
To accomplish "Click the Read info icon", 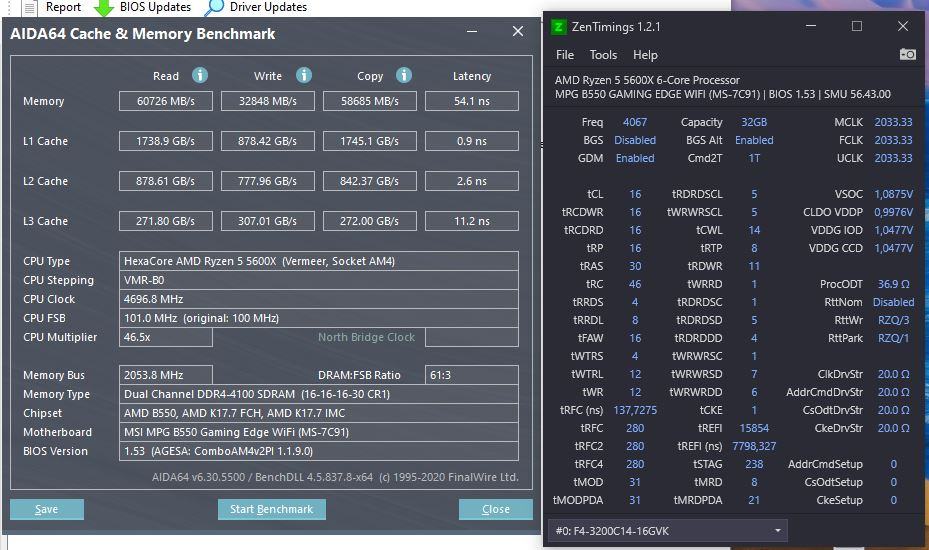I will click(200, 75).
